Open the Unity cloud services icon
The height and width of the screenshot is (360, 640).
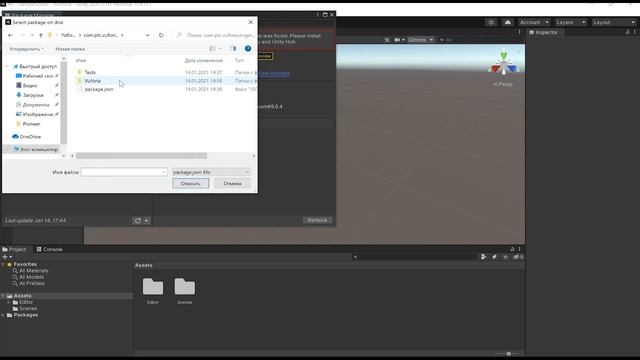(x=508, y=22)
